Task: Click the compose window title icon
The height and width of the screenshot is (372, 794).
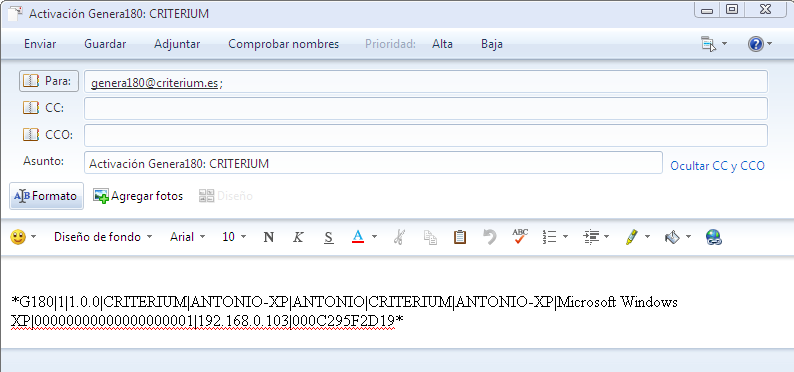Action: click(x=15, y=13)
